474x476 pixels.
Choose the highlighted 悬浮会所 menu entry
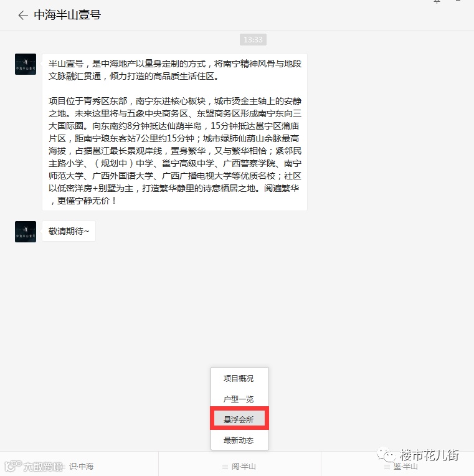click(x=239, y=419)
